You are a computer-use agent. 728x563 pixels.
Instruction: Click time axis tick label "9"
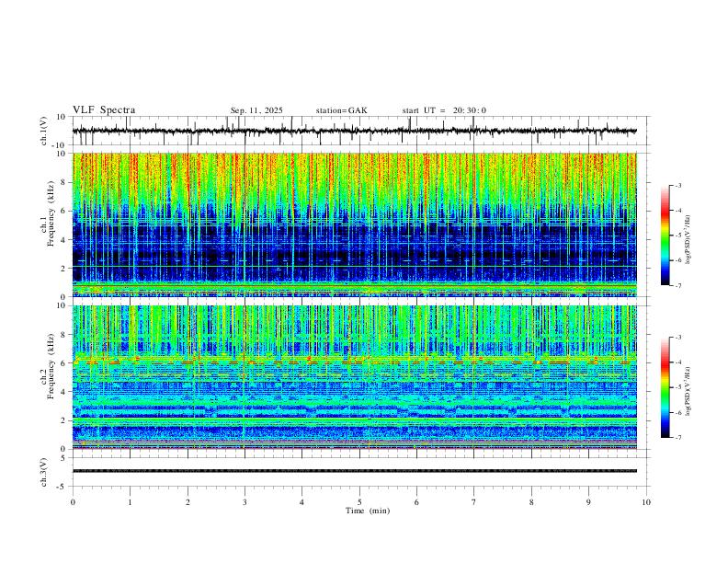588,502
